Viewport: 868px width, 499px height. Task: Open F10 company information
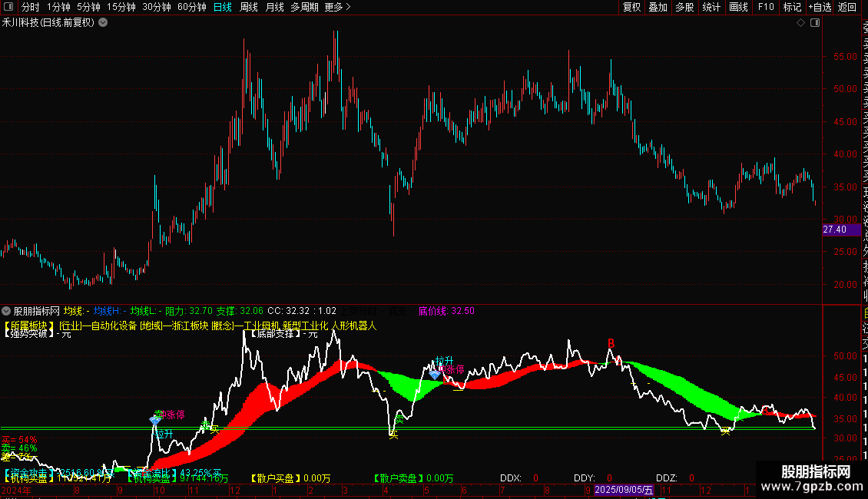(x=766, y=7)
